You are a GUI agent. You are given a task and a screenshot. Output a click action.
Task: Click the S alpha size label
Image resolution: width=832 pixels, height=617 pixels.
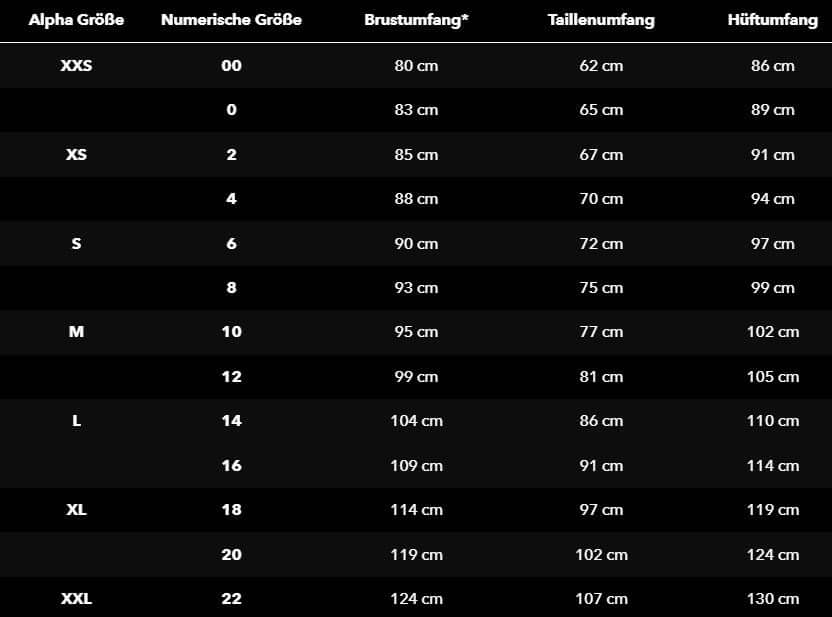[x=76, y=243]
